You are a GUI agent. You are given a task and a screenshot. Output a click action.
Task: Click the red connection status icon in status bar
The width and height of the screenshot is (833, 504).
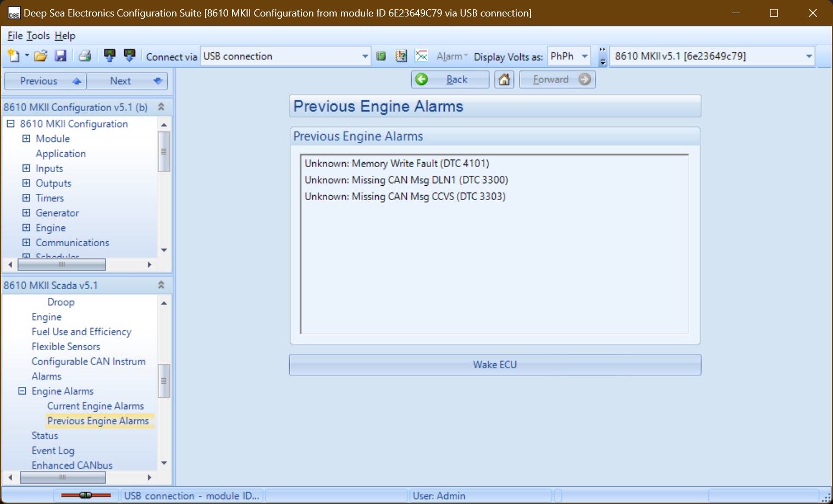tap(86, 495)
